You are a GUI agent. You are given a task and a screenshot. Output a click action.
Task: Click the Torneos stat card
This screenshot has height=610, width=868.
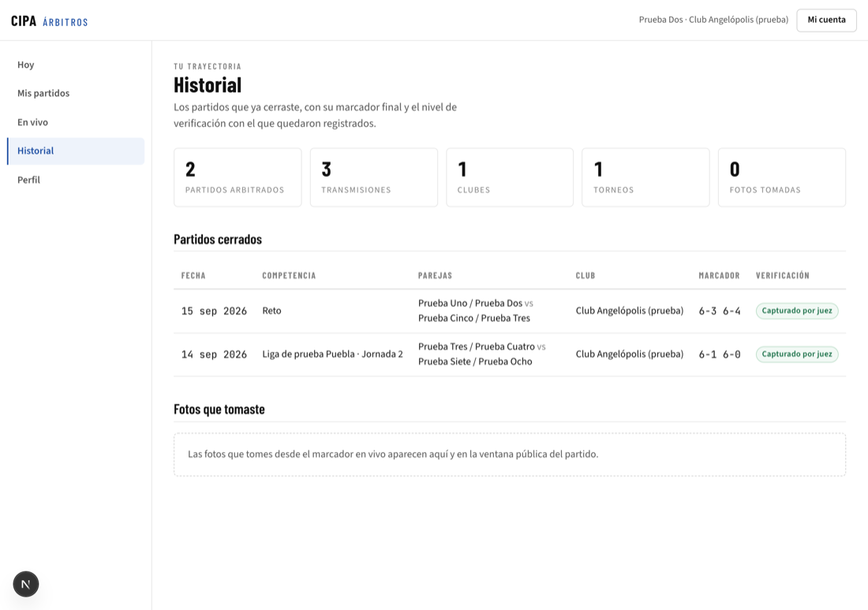[645, 177]
